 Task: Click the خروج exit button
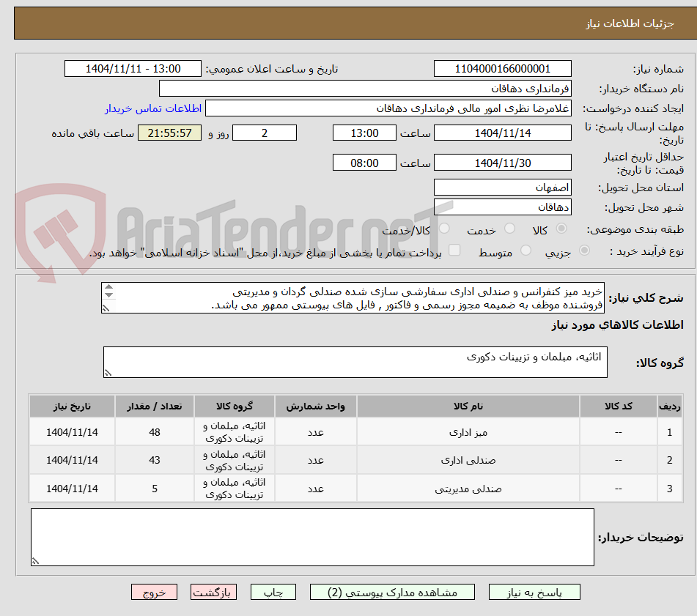154,592
